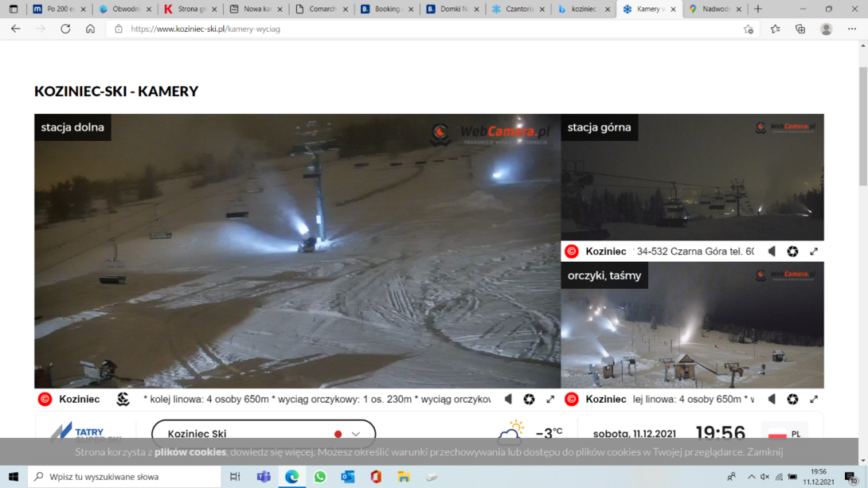Dismiss cookie notice with Zamknij
Screen dimensions: 868x488
tap(764, 452)
